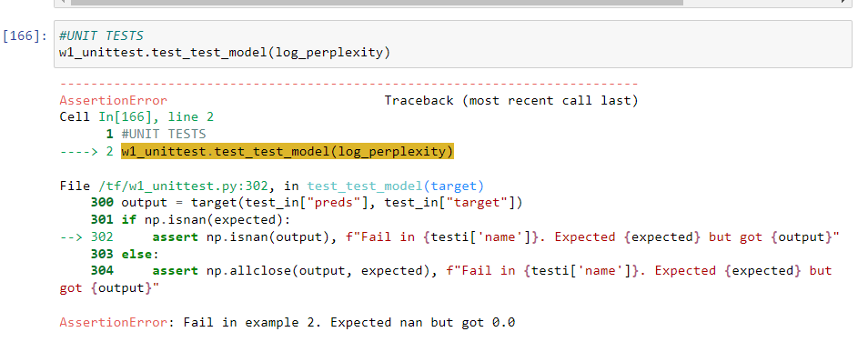Click the yellow highlighted test_test_model call
This screenshot has height=352, width=868.
click(288, 151)
